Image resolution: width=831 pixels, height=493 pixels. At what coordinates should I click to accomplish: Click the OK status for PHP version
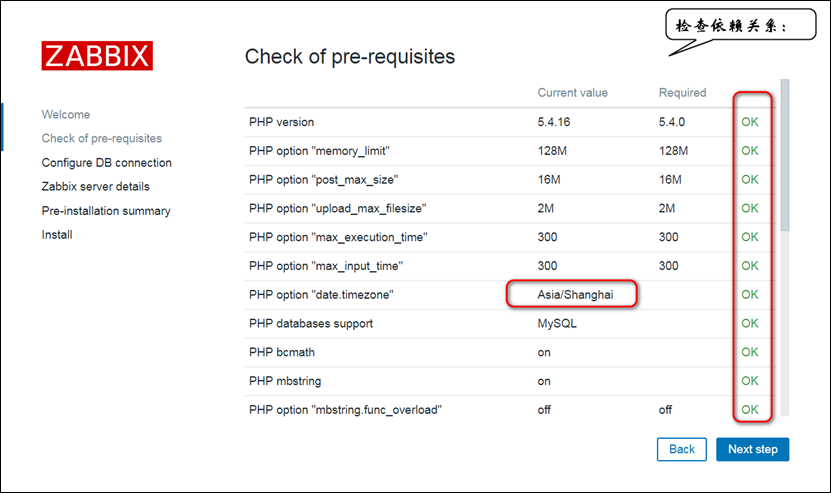(749, 122)
